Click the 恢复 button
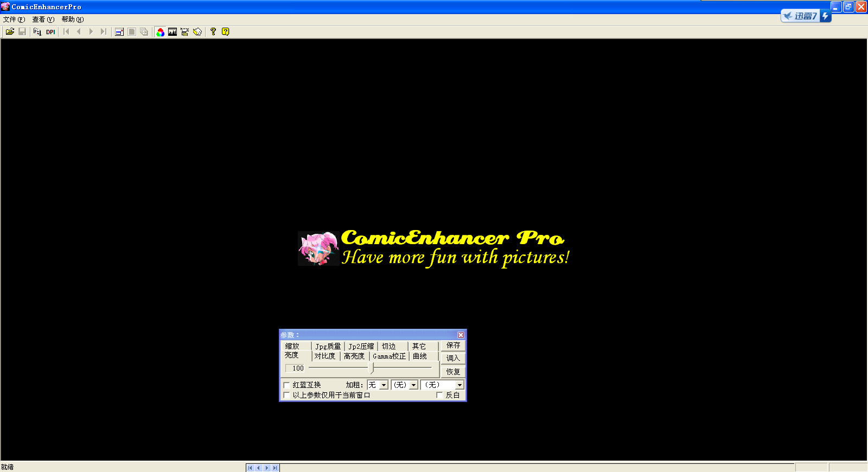 (x=453, y=372)
